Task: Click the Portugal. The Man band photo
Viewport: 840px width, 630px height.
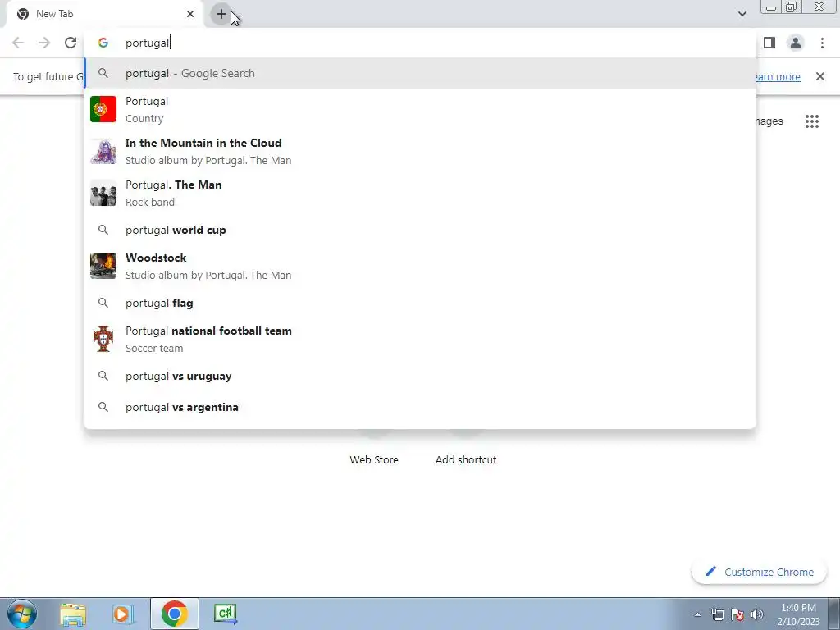Action: [x=103, y=193]
